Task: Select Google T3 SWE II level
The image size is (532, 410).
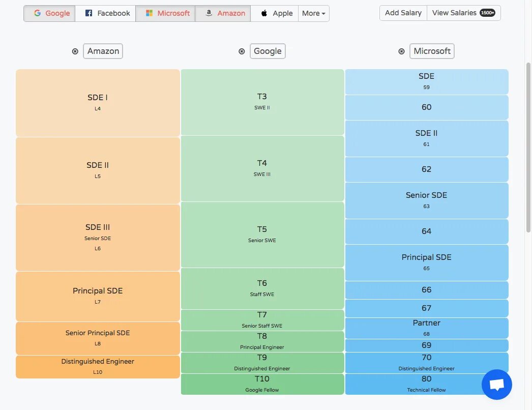Action: 262,102
